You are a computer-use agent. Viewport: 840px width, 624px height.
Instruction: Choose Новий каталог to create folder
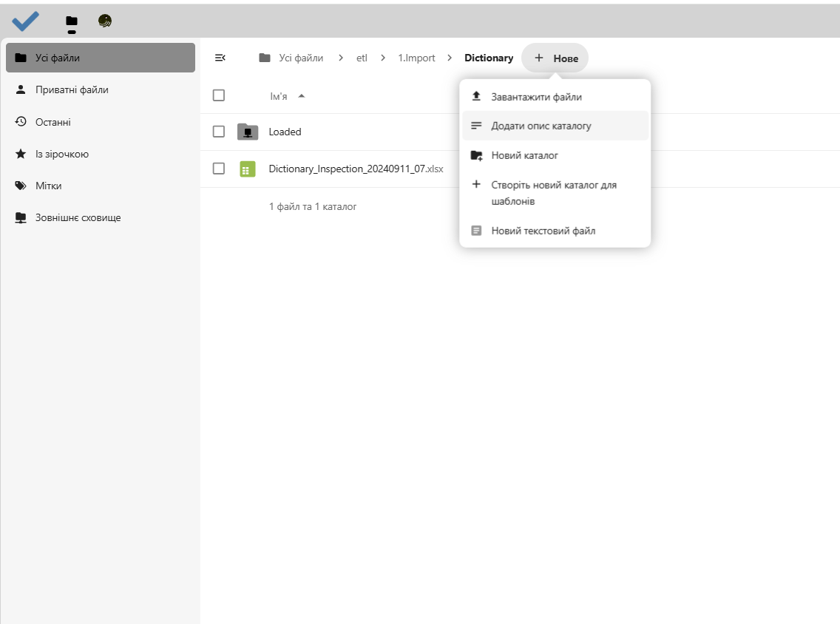tap(525, 156)
